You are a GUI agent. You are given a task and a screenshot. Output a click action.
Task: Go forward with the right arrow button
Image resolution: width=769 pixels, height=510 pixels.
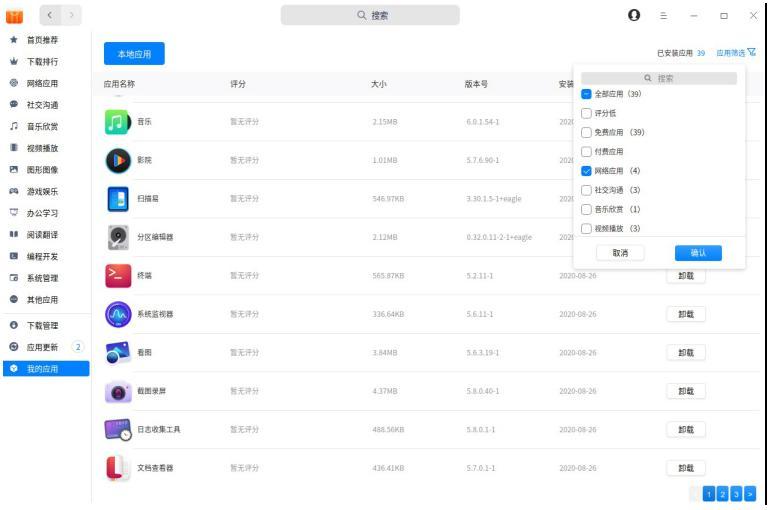[72, 15]
